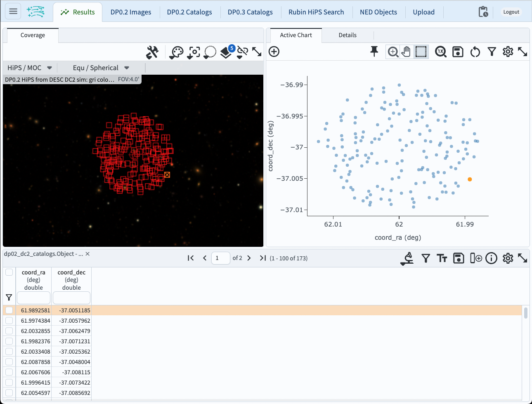
Task: Check the row with coord_ra 61.9982376
Action: coord(9,341)
